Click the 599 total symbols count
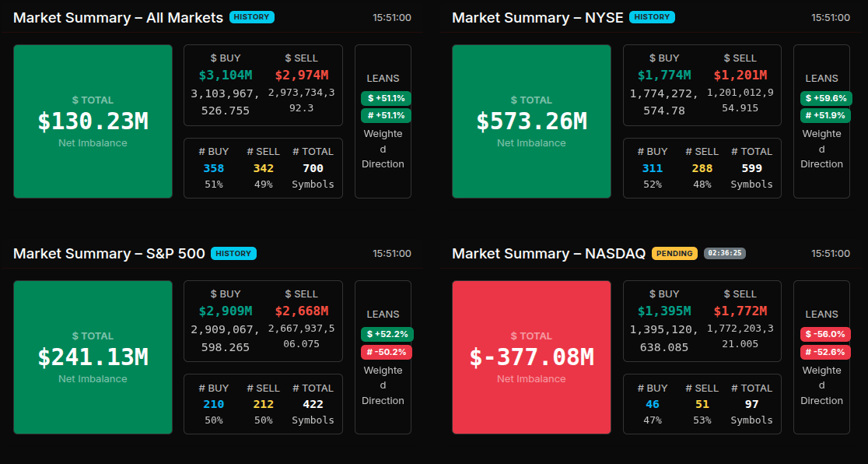 [752, 168]
